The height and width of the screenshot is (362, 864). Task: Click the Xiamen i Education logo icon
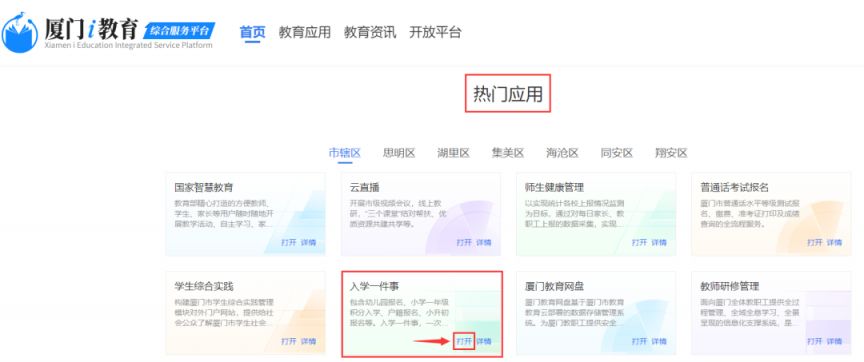tap(20, 32)
